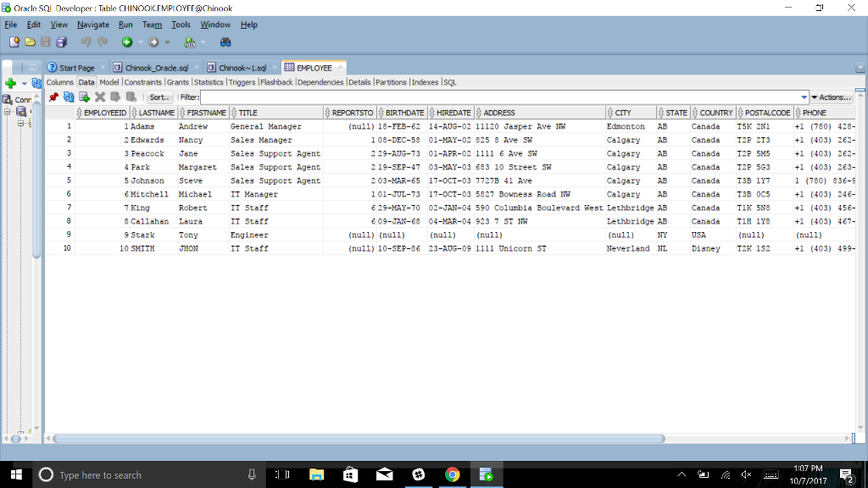Expand the Connections tree node
868x488 pixels.
click(8, 111)
